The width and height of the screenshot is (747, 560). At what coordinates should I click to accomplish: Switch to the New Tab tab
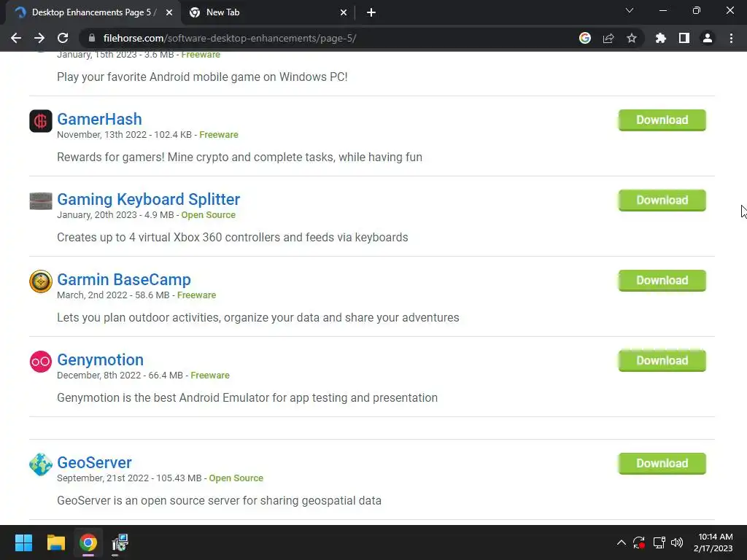coord(267,12)
